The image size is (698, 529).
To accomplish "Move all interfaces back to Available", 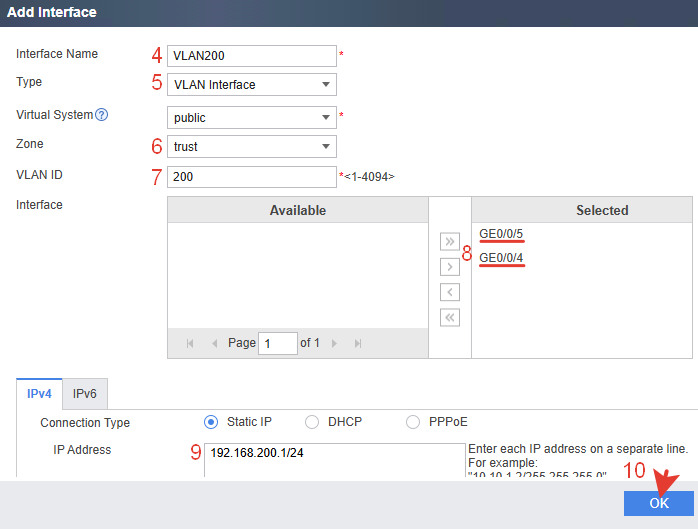I will tap(450, 317).
